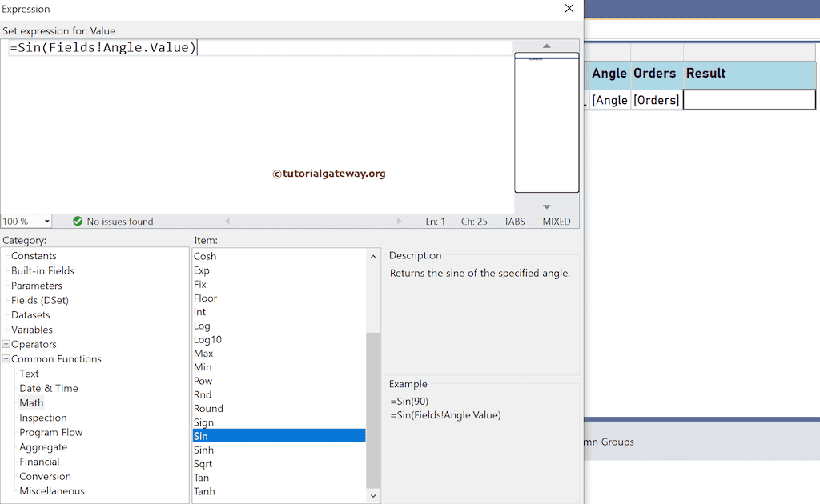Select the Financial subcategory
This screenshot has width=820, height=504.
(x=39, y=462)
